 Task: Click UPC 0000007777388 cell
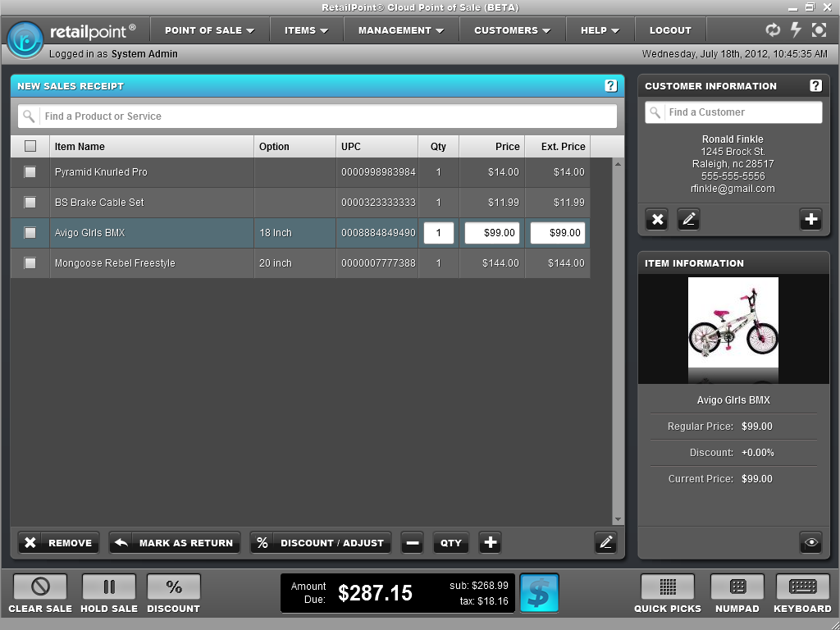point(378,263)
